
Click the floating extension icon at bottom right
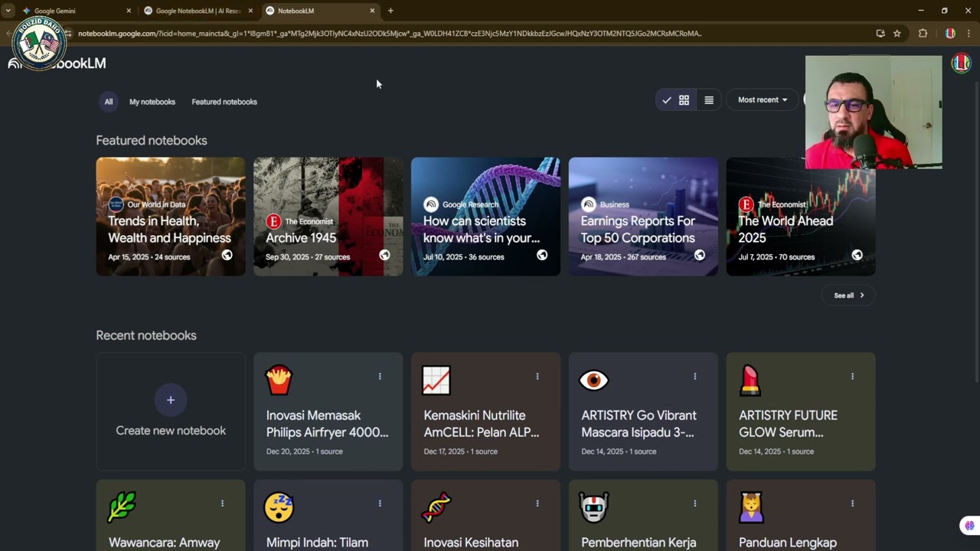[x=969, y=526]
